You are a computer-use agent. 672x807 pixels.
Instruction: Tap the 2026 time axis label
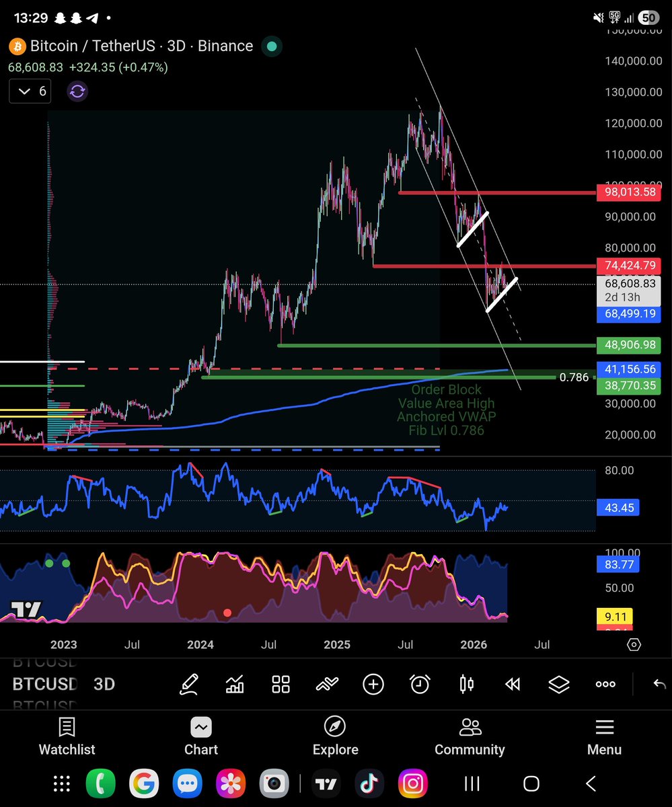click(474, 644)
